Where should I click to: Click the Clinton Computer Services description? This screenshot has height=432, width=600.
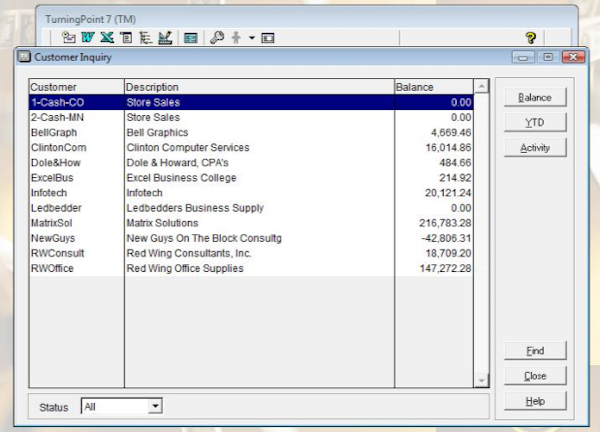[x=188, y=147]
